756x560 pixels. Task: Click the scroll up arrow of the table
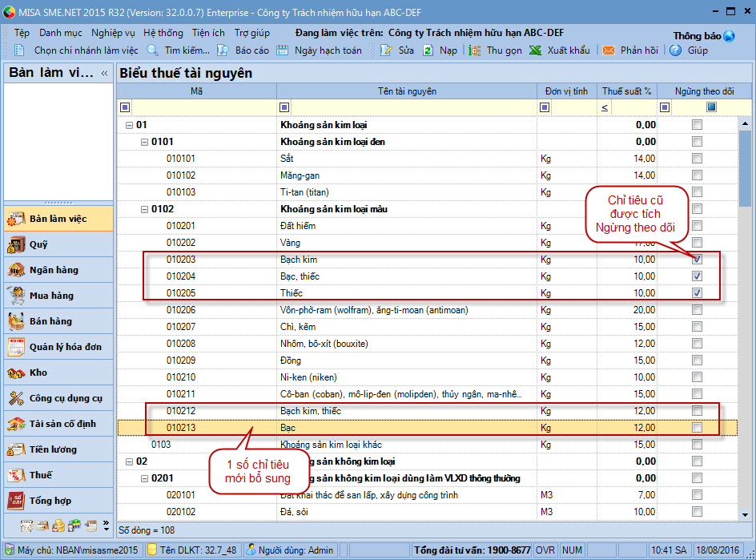point(745,124)
